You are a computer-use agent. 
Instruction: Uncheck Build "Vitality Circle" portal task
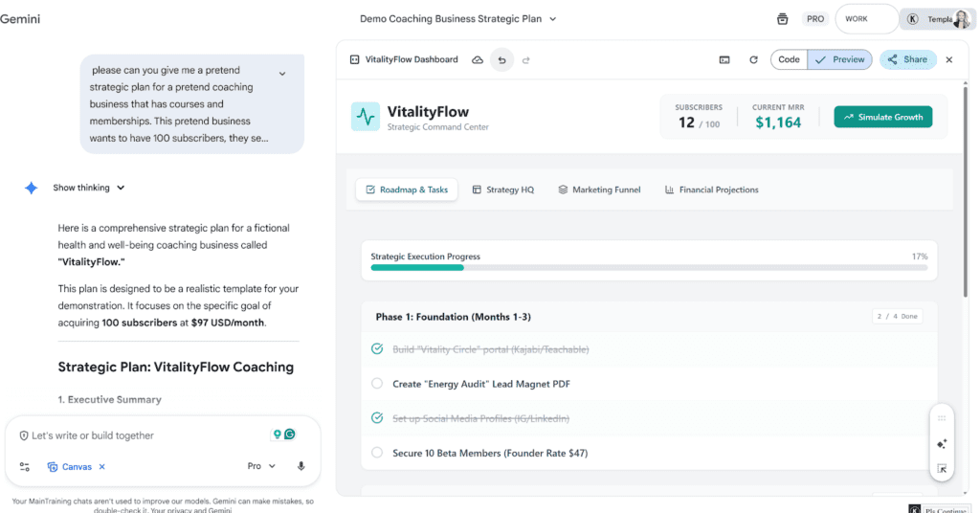click(377, 349)
